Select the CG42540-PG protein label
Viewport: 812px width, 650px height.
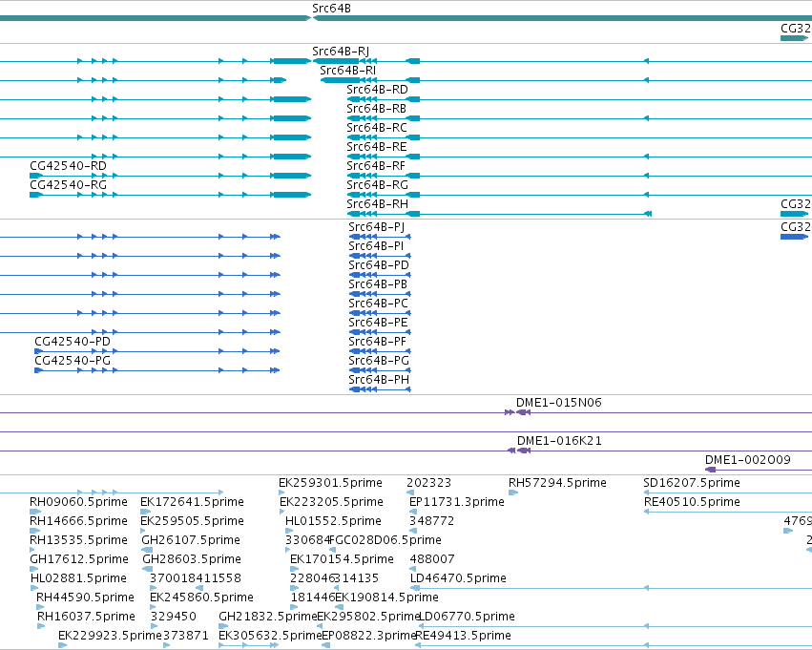tap(73, 362)
